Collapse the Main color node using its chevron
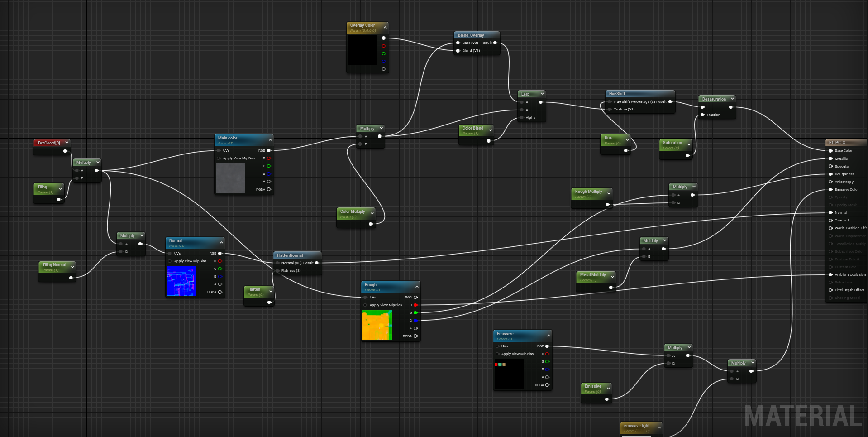 click(x=270, y=139)
